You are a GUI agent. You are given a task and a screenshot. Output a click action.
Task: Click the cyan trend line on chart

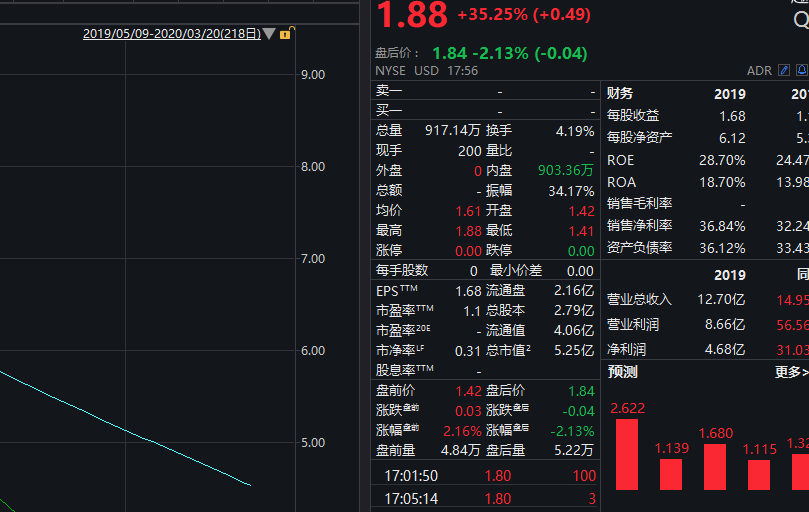(126, 429)
